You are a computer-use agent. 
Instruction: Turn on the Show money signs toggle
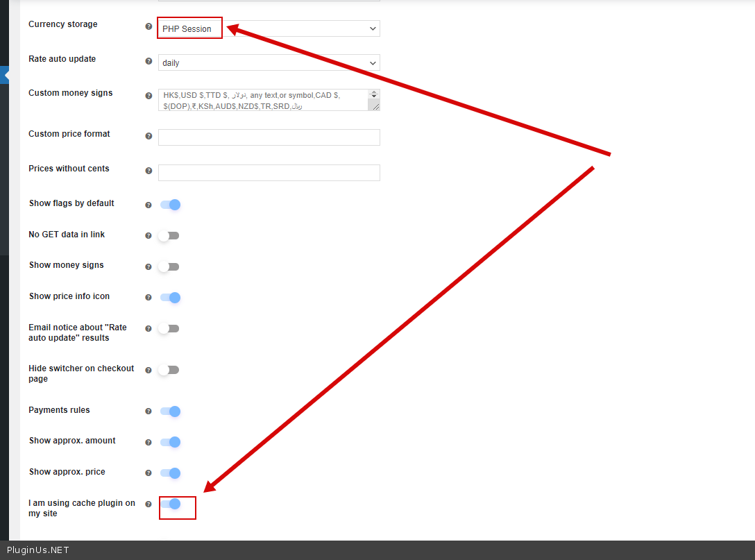tap(169, 266)
